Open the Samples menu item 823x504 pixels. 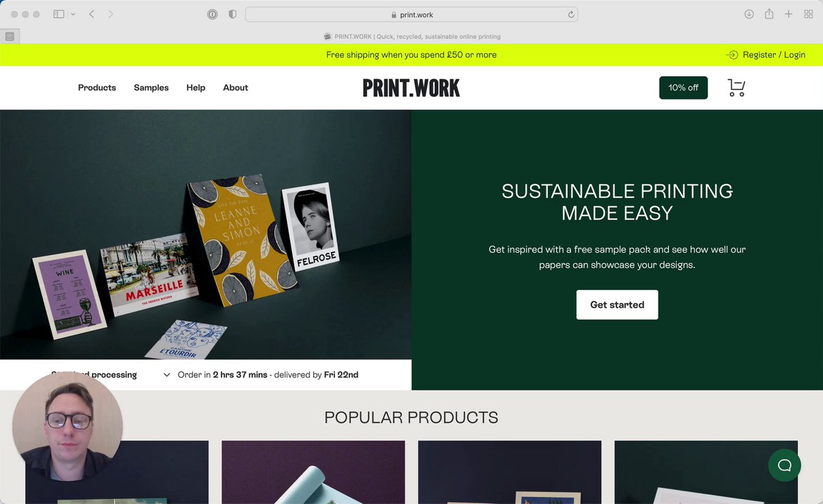pyautogui.click(x=151, y=87)
